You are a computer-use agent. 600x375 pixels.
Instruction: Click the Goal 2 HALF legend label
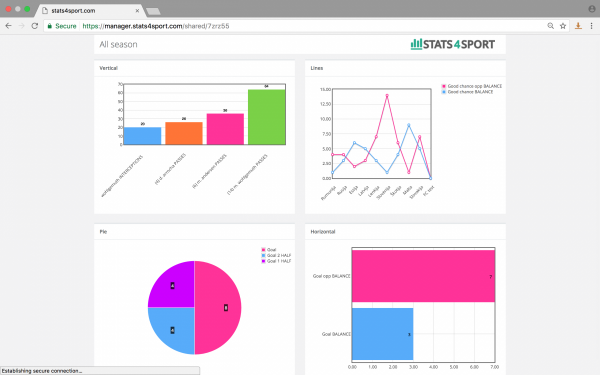coord(279,255)
